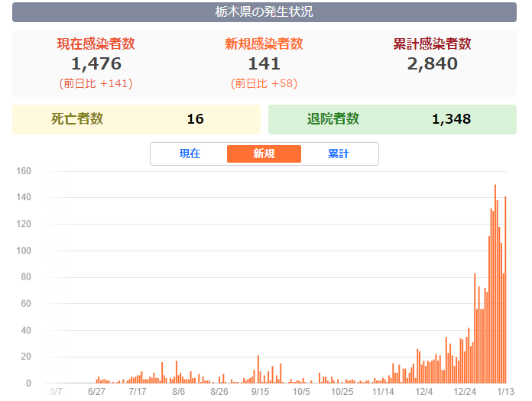Click the y-axis label 40

coord(26,330)
